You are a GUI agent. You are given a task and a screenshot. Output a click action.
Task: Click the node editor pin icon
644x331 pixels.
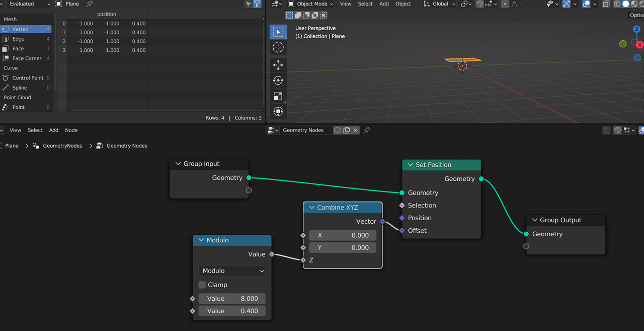(x=367, y=130)
